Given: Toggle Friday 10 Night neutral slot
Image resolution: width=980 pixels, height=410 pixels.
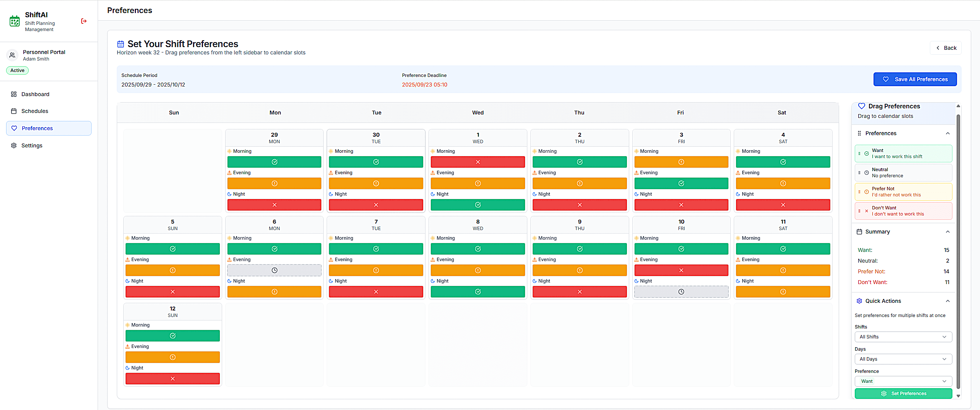Looking at the screenshot, I should [681, 292].
